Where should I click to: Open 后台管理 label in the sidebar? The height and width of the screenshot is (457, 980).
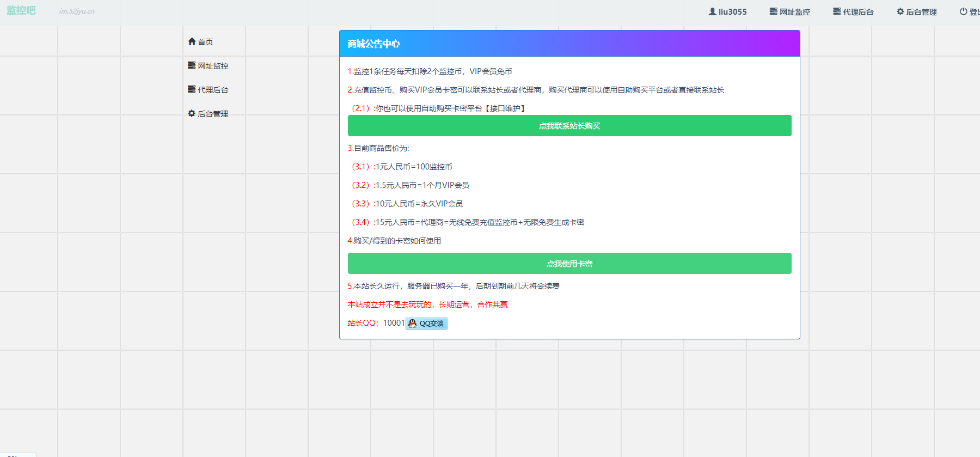pyautogui.click(x=213, y=114)
